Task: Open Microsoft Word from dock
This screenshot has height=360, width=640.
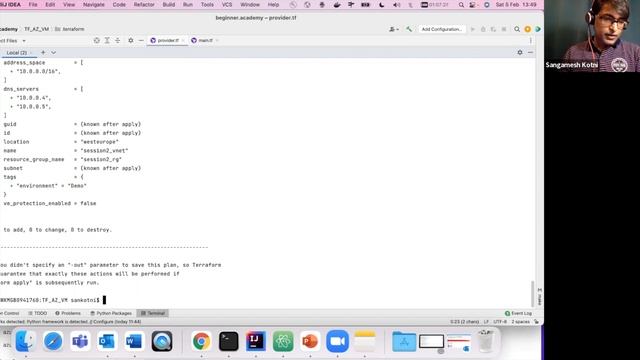Action: [134, 341]
